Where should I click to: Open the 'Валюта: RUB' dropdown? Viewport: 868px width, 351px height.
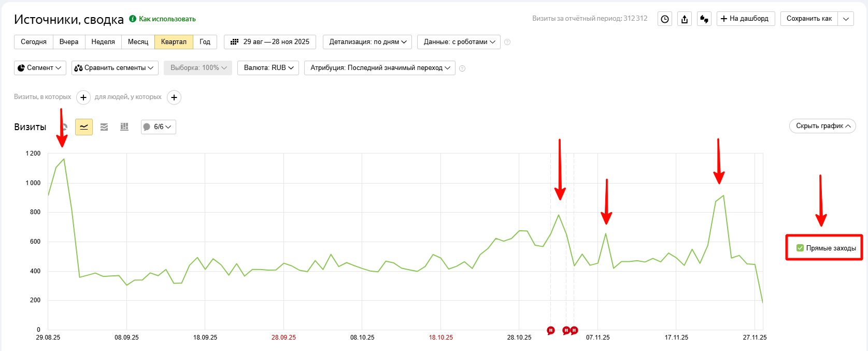pos(268,68)
